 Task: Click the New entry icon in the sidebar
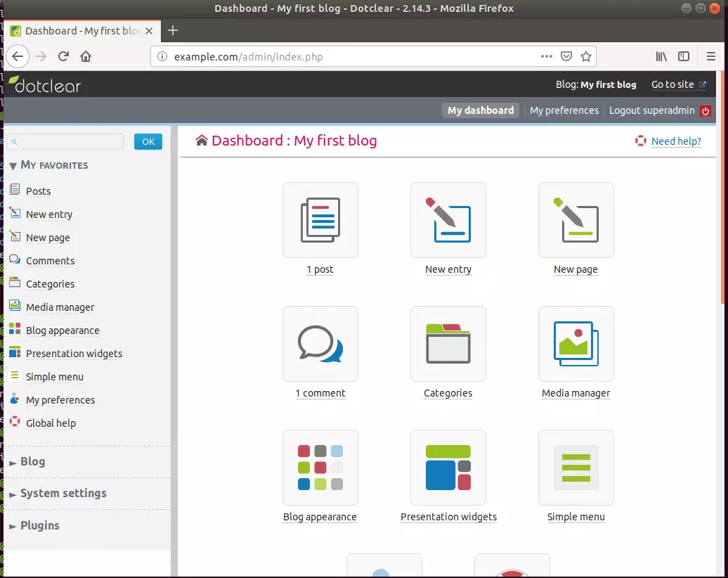[15, 213]
